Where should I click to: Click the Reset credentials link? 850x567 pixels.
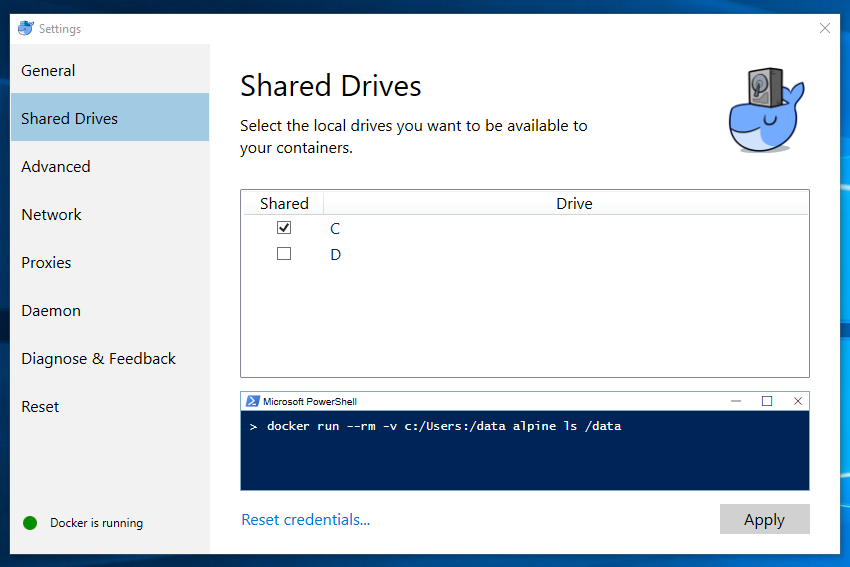pyautogui.click(x=306, y=520)
